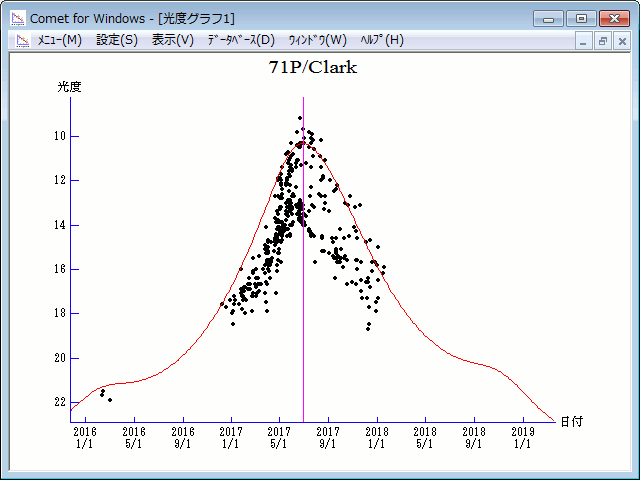Click the document icon in menu bar
640x480 pixels.
point(19,40)
